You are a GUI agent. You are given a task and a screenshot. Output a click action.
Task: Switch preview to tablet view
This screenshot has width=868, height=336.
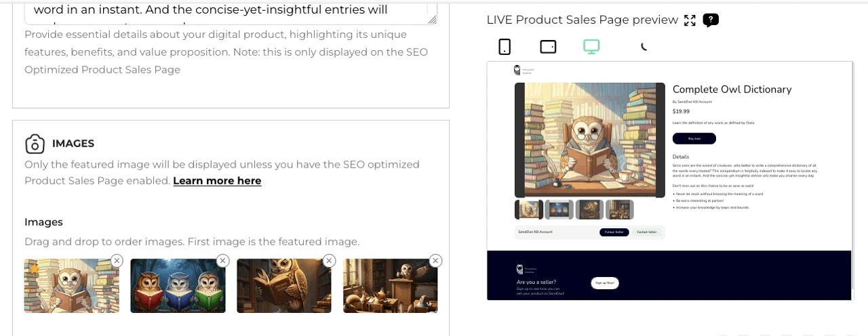548,46
